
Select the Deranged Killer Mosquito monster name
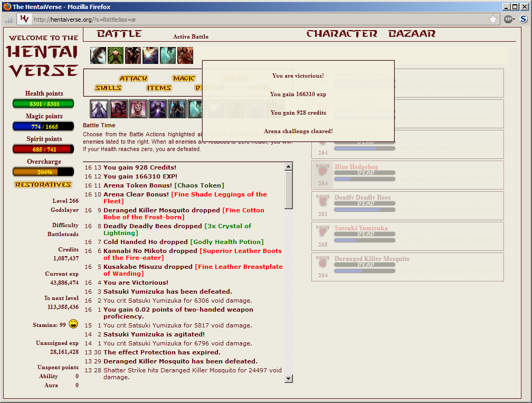372,258
